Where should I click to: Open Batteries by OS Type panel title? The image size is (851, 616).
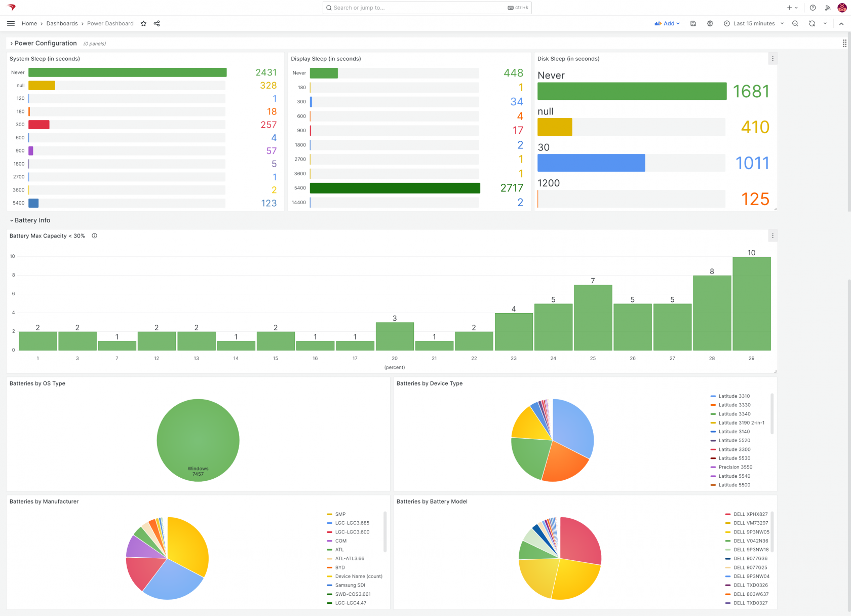coord(37,383)
